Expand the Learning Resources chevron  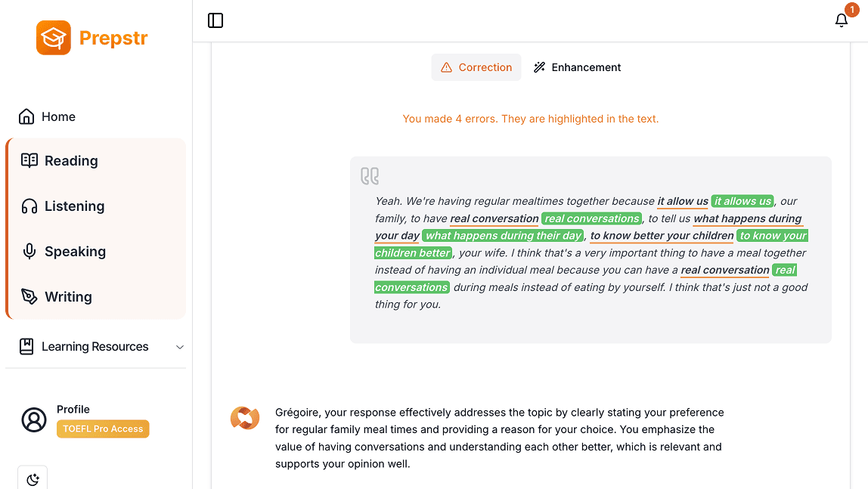pyautogui.click(x=180, y=347)
